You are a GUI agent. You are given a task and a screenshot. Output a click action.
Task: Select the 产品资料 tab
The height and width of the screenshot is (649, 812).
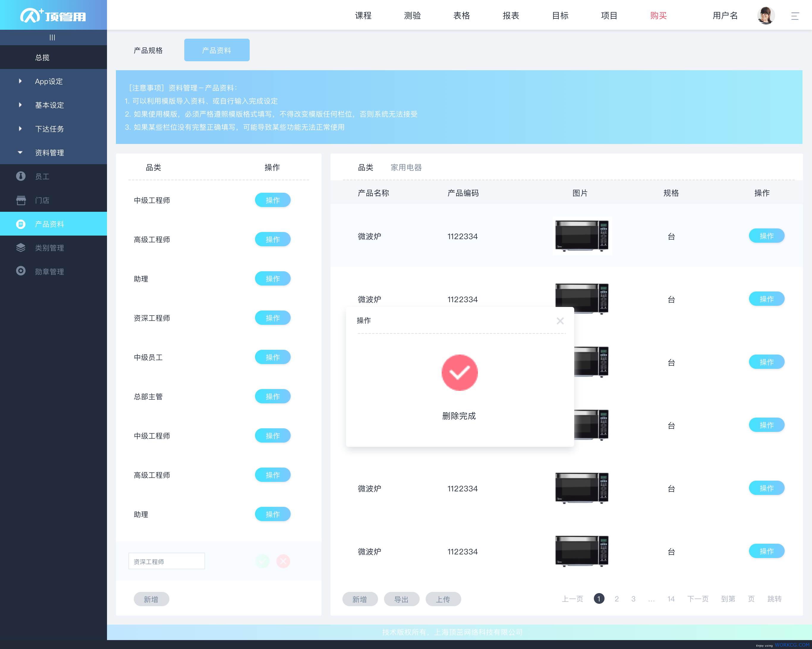click(217, 50)
